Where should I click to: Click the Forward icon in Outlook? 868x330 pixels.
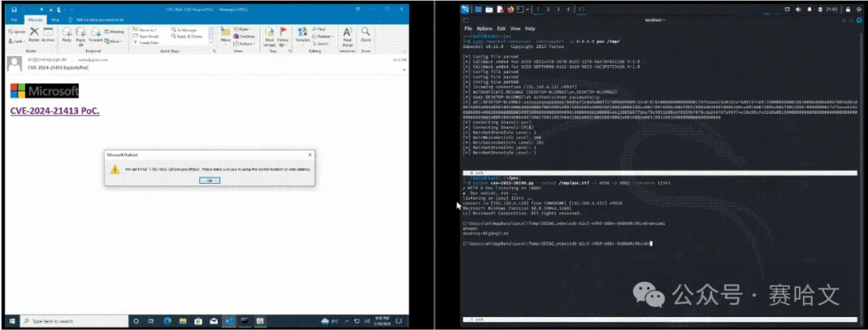95,35
